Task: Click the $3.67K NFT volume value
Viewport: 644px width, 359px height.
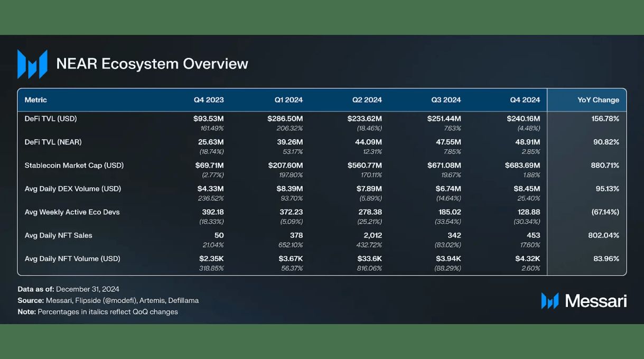Action: 290,259
